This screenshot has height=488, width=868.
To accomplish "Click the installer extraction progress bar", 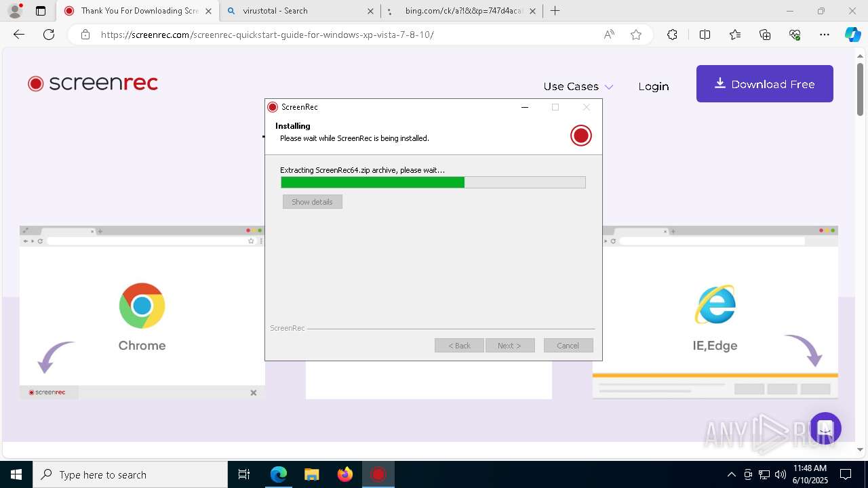I will click(x=433, y=182).
